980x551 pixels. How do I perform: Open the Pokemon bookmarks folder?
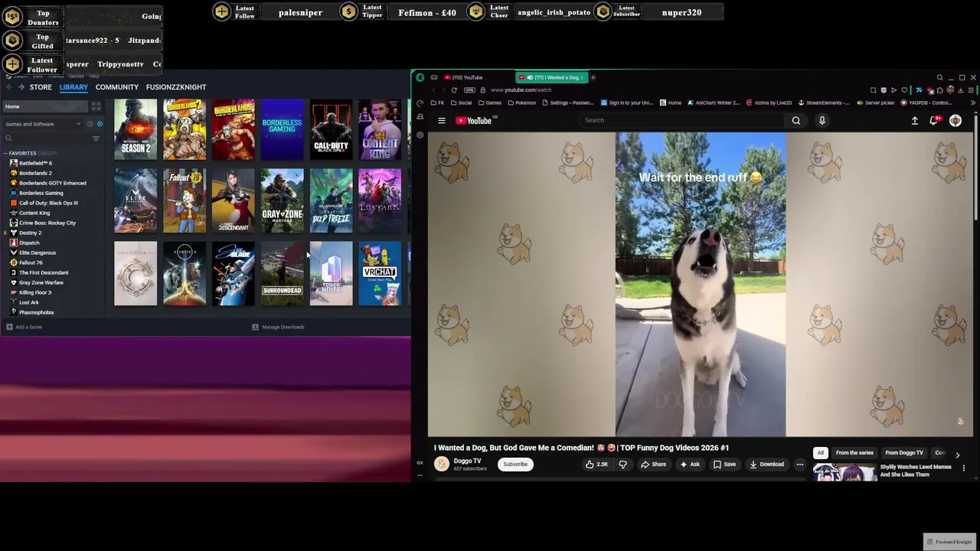tap(521, 103)
